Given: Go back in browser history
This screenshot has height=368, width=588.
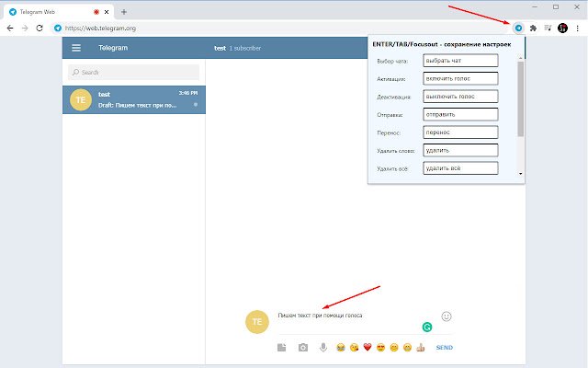Looking at the screenshot, I should click(x=10, y=29).
